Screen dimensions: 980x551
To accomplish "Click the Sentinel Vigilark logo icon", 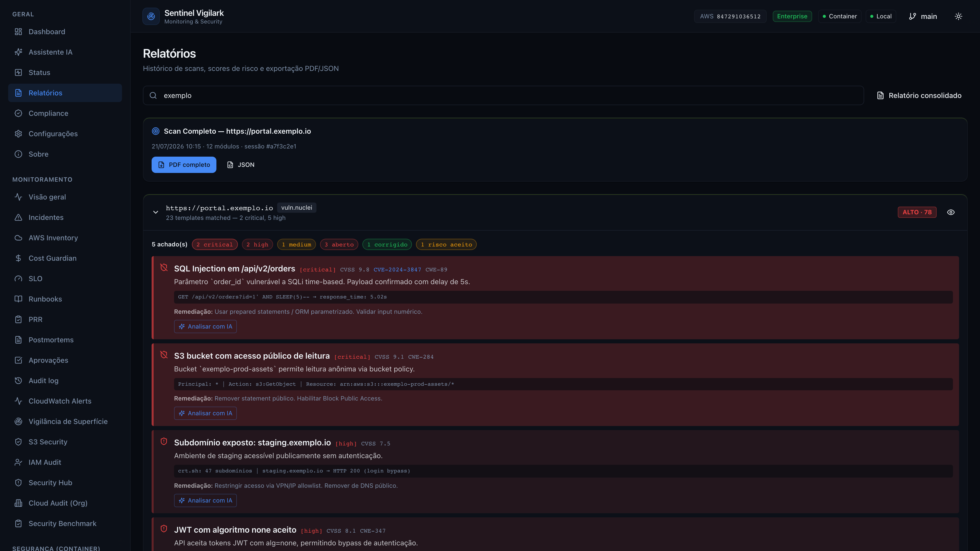I will pyautogui.click(x=151, y=16).
